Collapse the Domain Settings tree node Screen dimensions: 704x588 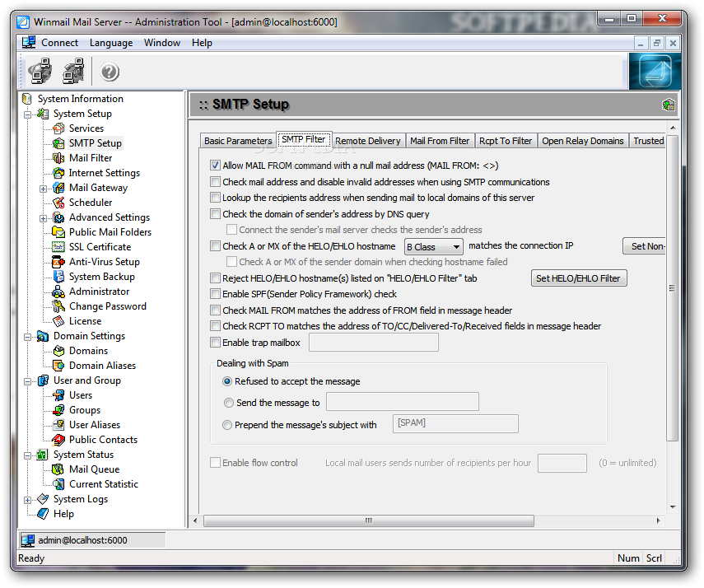pyautogui.click(x=28, y=337)
